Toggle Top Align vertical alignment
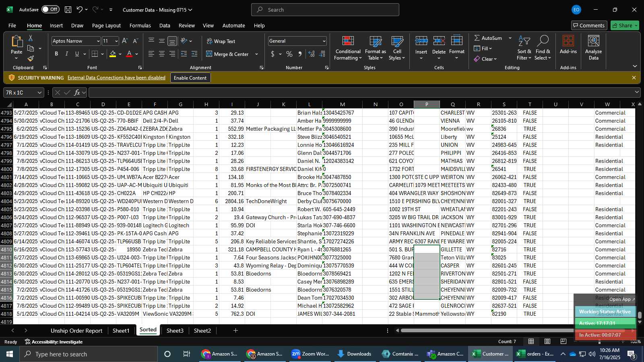 [151, 41]
